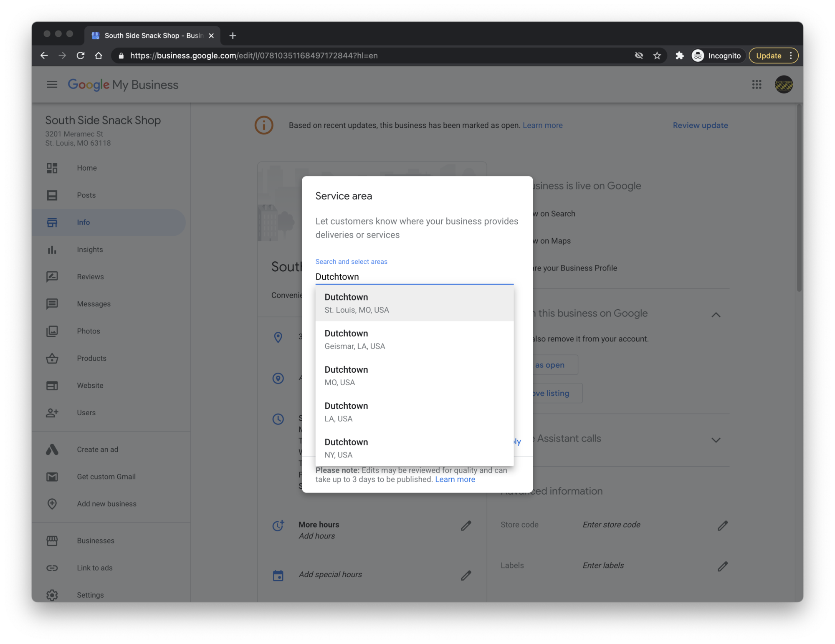
Task: Click the Settings gear icon
Action: [x=52, y=595]
